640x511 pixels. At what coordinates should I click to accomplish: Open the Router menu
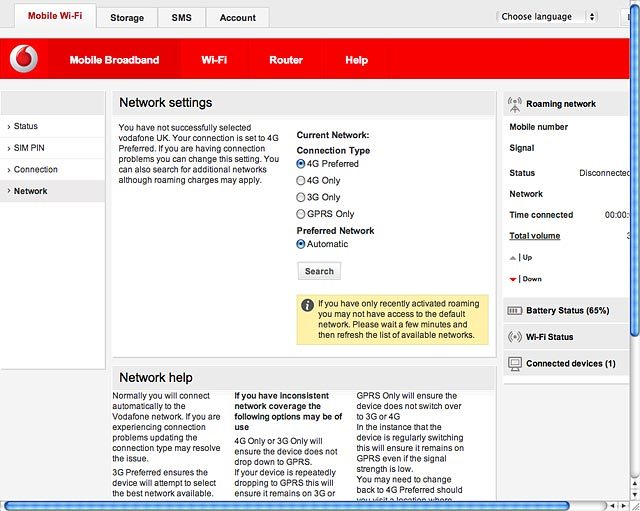tap(286, 60)
